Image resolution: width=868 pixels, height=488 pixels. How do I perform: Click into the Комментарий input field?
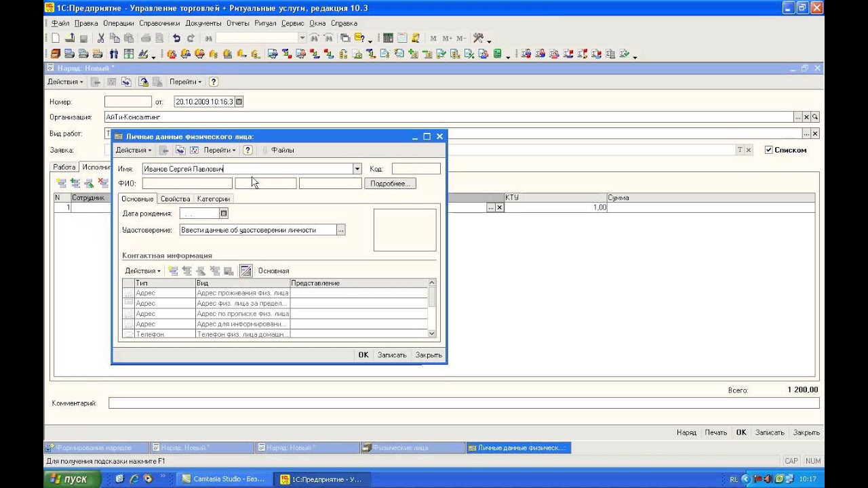[x=464, y=403]
